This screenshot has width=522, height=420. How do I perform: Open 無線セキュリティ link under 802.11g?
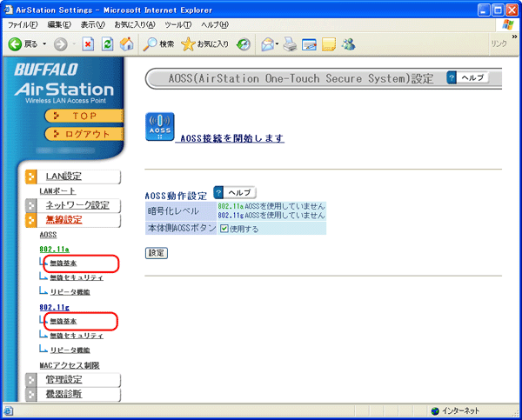[77, 335]
